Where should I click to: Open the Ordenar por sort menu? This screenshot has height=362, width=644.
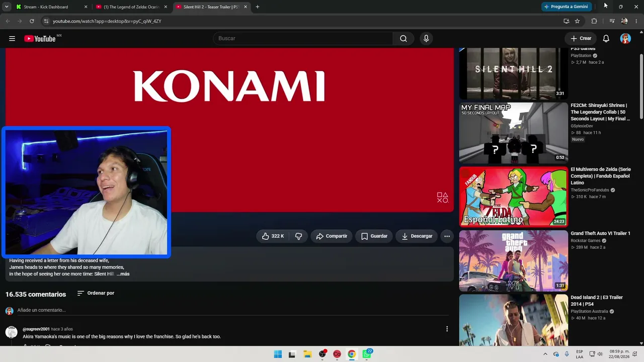pos(96,293)
